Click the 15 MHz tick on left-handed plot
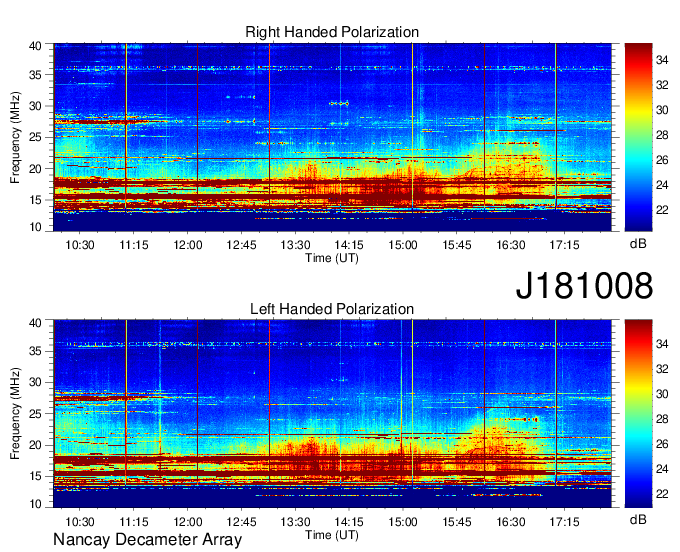This screenshot has width=680, height=552. [35, 477]
